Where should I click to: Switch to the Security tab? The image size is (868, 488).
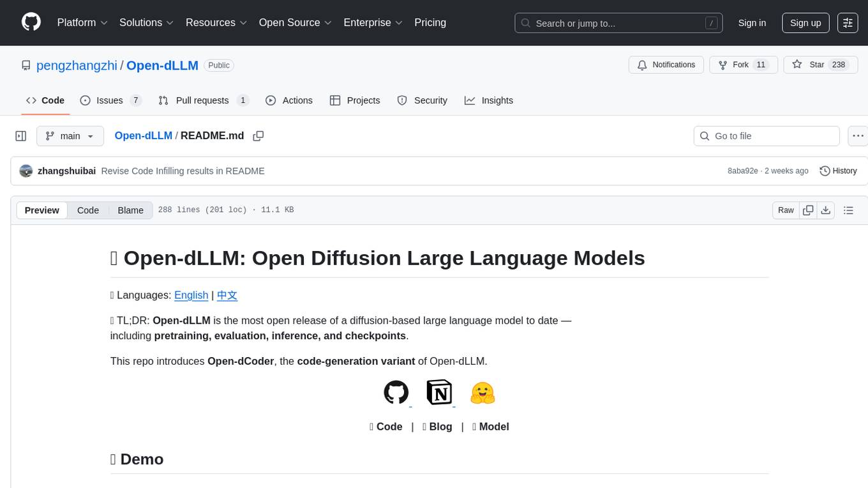(x=422, y=100)
